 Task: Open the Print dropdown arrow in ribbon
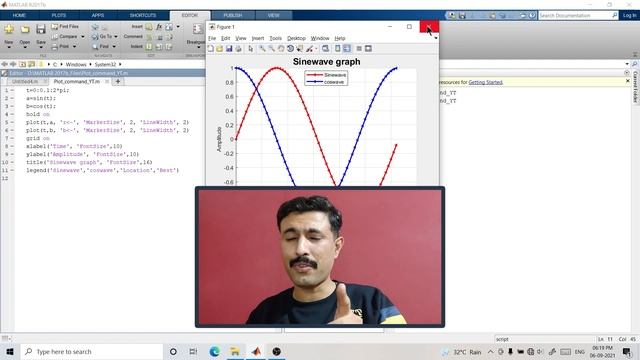click(x=74, y=47)
